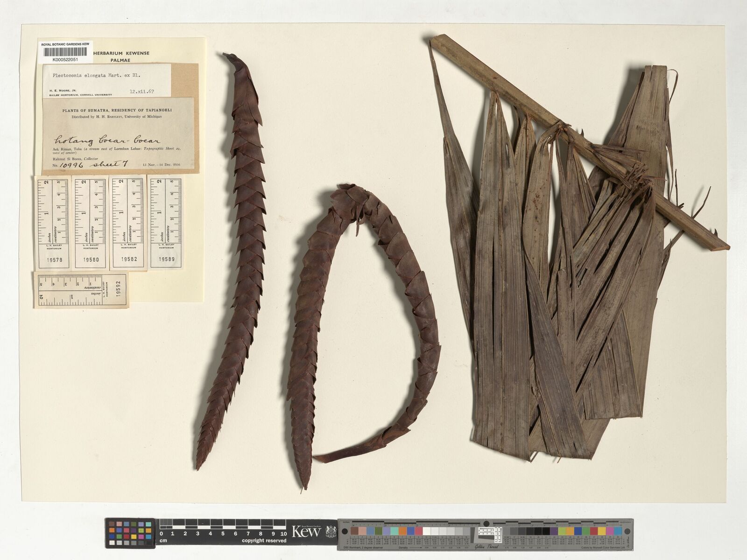Click the 'copyright reserved' text on scale bar
The width and height of the screenshot is (747, 560).
point(264,540)
